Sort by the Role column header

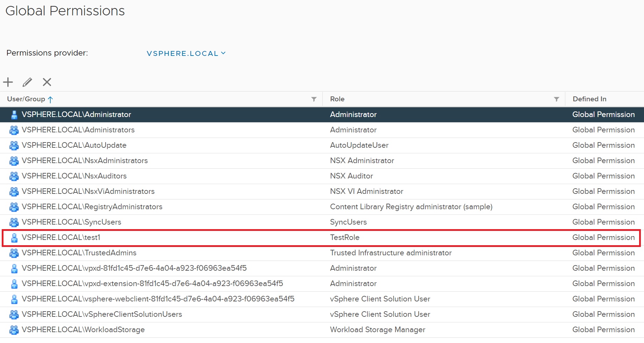click(x=337, y=99)
